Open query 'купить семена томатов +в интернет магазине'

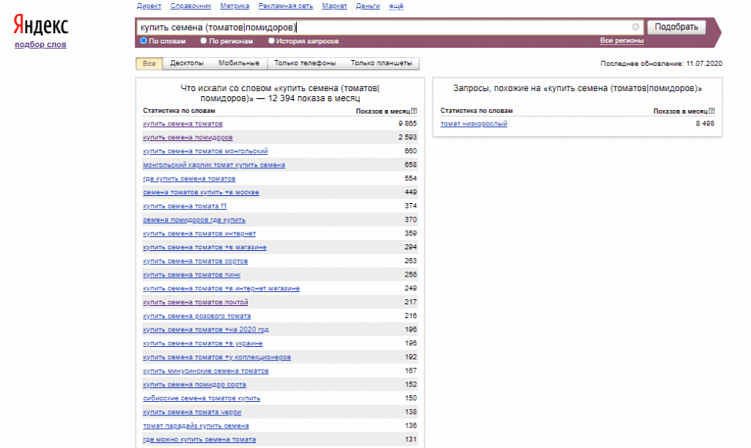221,288
